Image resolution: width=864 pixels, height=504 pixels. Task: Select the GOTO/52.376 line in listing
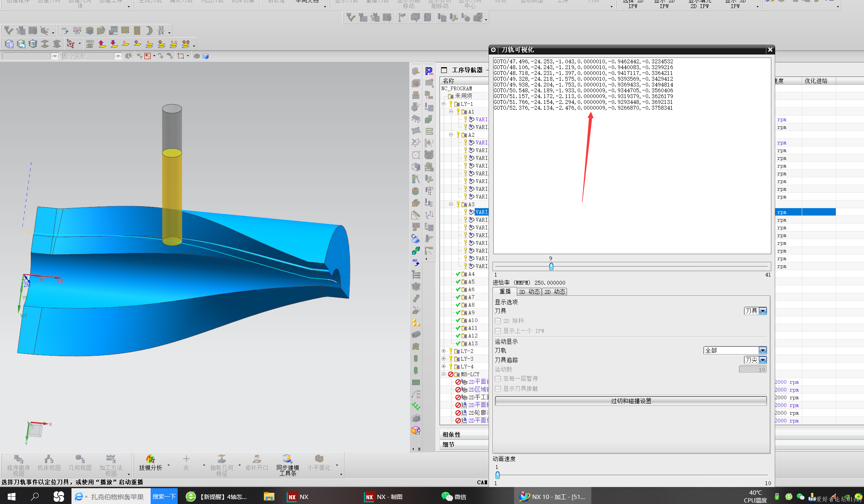[x=583, y=108]
